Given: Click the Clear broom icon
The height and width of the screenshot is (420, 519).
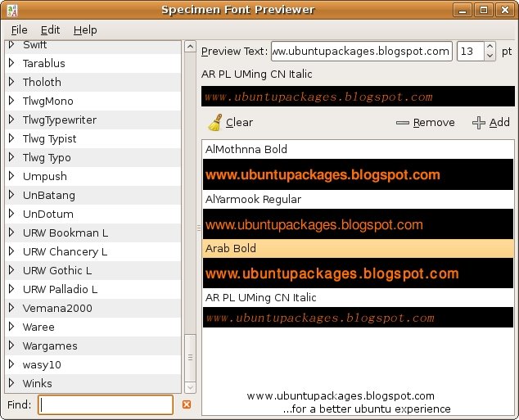Looking at the screenshot, I should pos(215,123).
